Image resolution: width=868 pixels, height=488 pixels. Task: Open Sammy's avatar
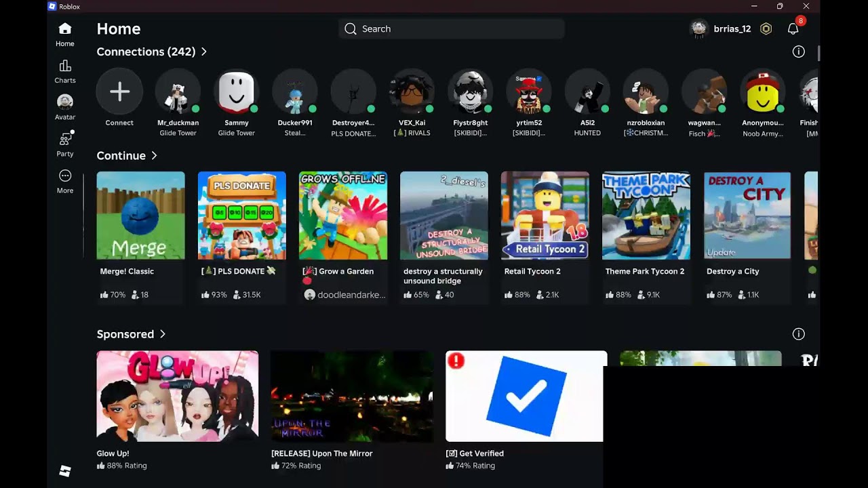pos(237,91)
